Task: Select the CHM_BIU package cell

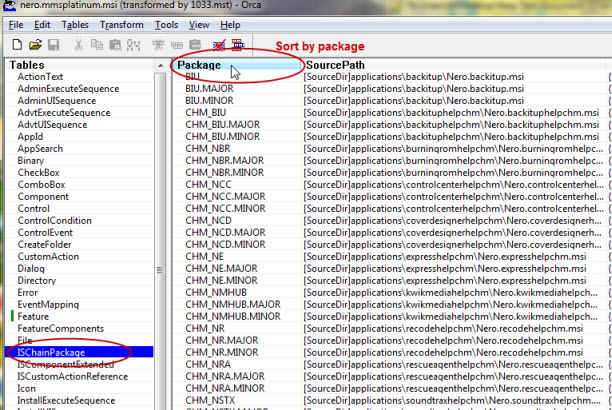Action: (x=206, y=113)
